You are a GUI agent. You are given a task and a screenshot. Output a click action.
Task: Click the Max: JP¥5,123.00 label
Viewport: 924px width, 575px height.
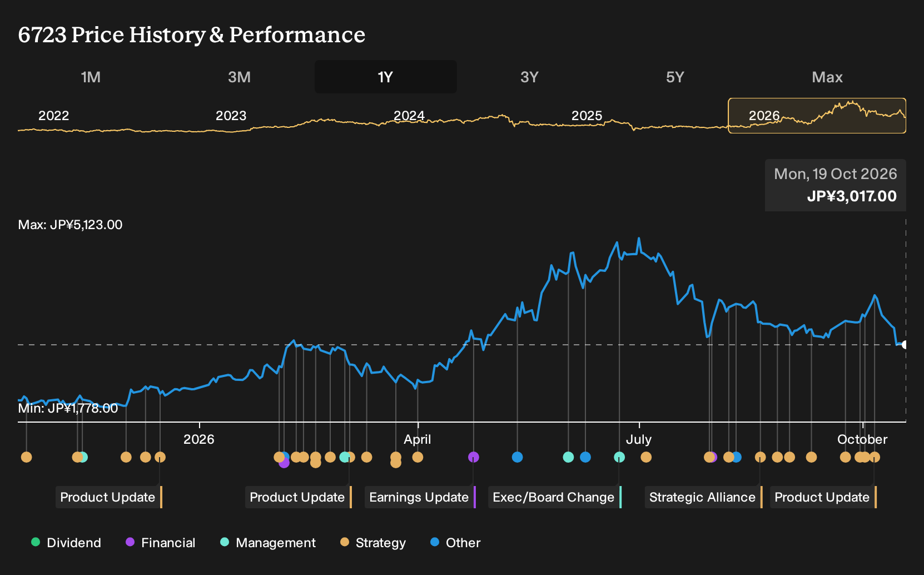point(70,225)
